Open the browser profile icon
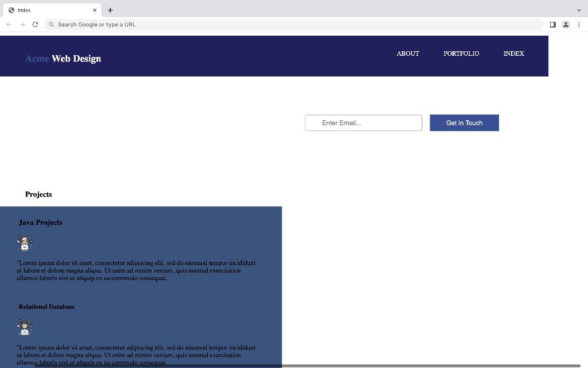Screen dimensions: 588x368 [x=566, y=24]
